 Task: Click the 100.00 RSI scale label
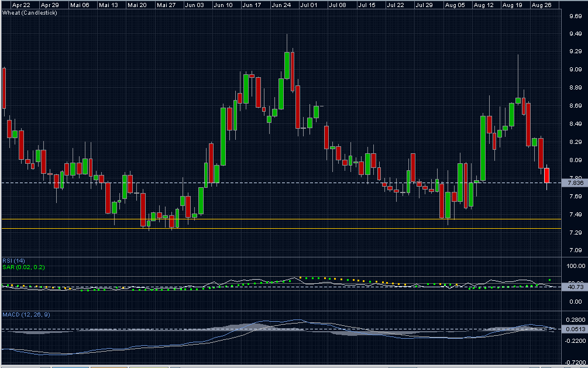pos(576,266)
